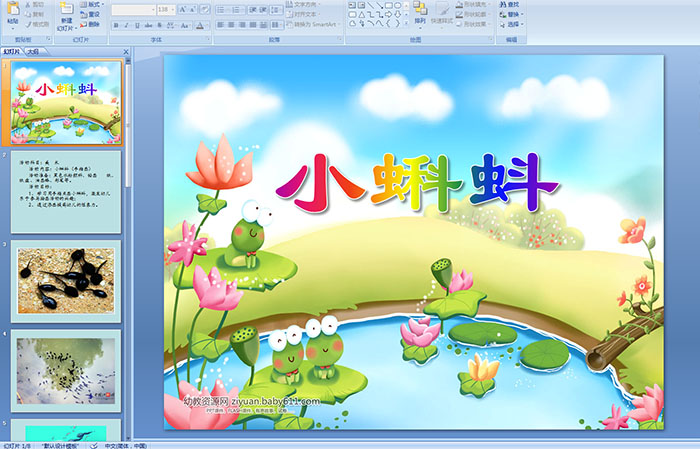Pick the font color A swatch
700x449 pixels.
200,25
